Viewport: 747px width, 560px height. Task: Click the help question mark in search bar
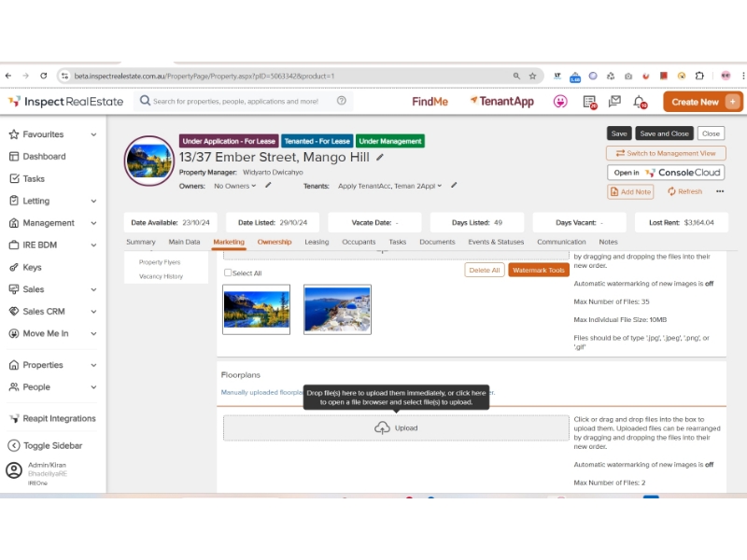(342, 101)
